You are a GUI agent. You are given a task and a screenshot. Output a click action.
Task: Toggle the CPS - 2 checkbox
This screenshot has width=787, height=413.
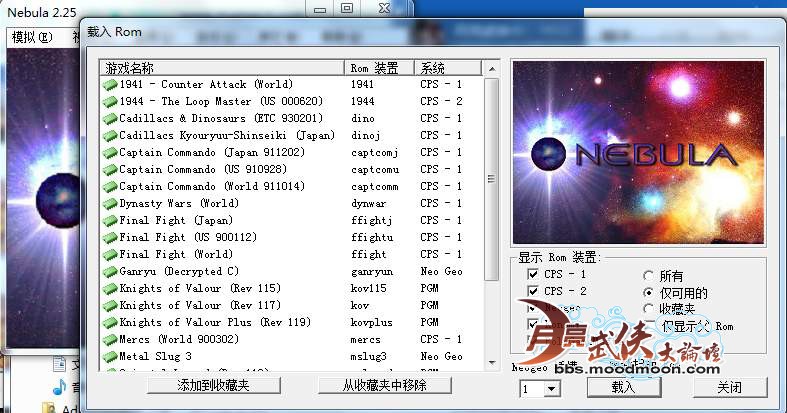click(x=533, y=291)
